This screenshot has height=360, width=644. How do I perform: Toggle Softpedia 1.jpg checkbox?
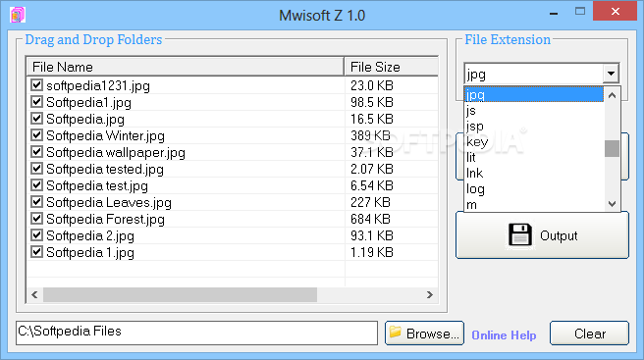[x=36, y=252]
